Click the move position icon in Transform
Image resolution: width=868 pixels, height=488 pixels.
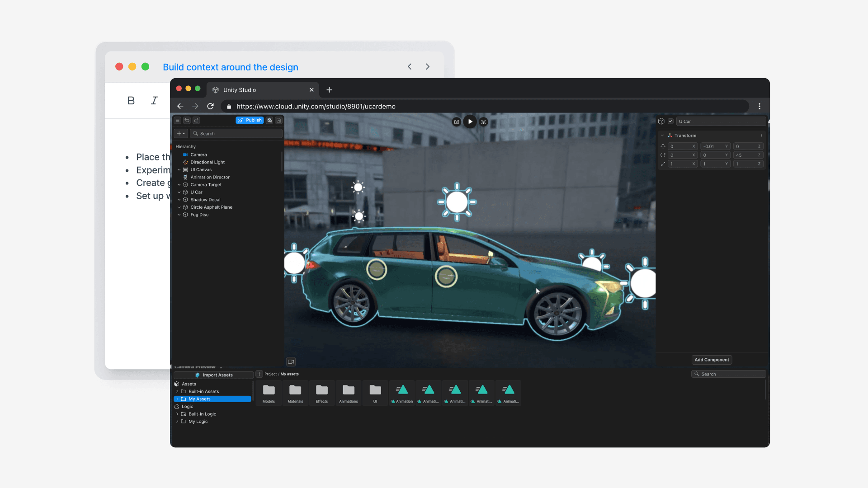(x=663, y=146)
